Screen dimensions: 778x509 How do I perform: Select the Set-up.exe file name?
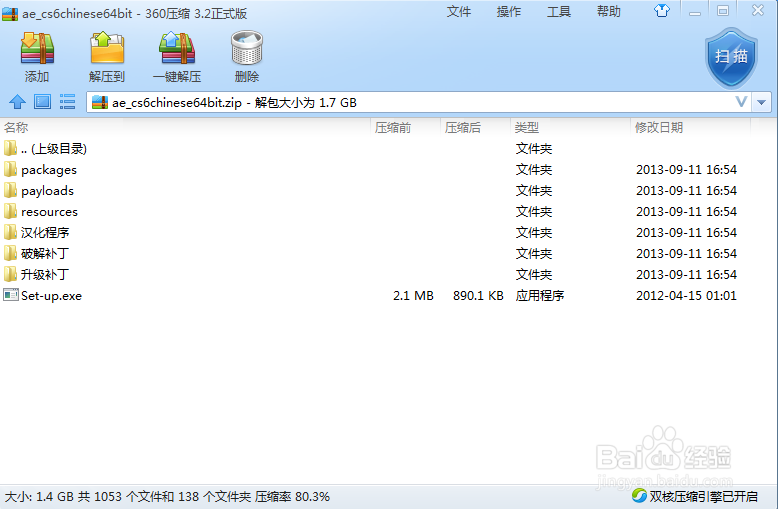[51, 296]
